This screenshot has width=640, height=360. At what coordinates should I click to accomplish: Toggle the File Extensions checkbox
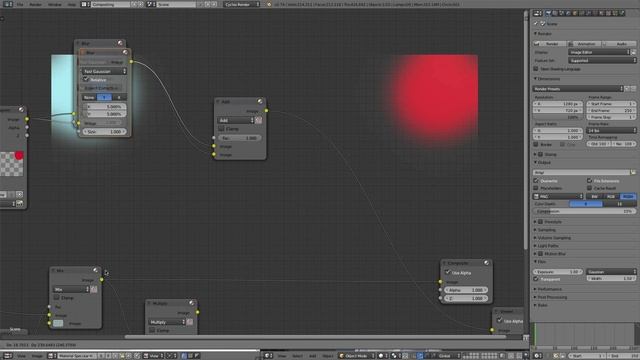click(589, 180)
